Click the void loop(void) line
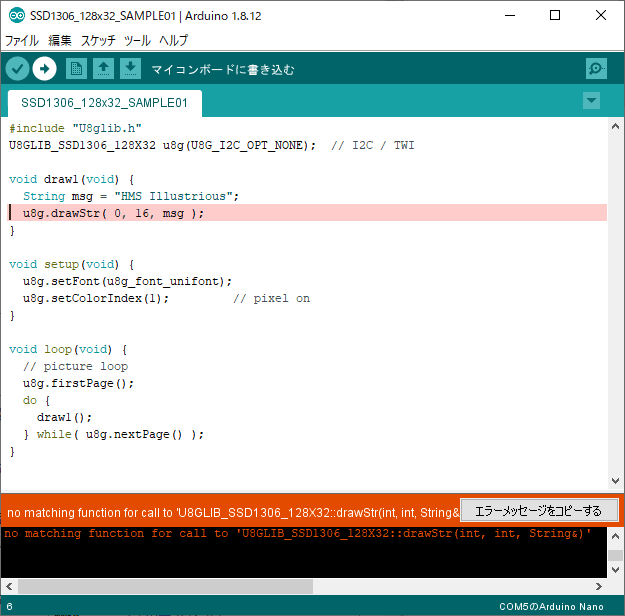The image size is (625, 616). (68, 350)
